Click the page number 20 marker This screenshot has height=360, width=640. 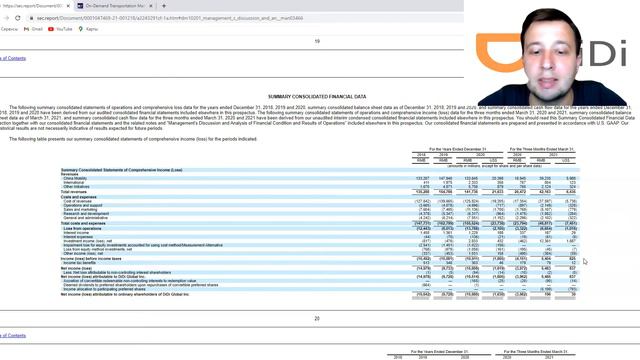coord(317,318)
